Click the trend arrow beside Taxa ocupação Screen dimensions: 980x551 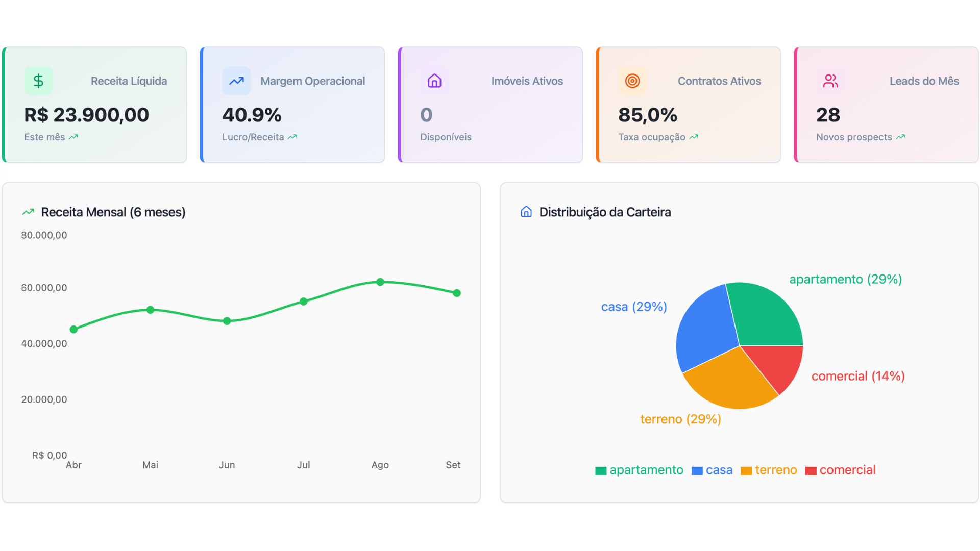coord(694,137)
